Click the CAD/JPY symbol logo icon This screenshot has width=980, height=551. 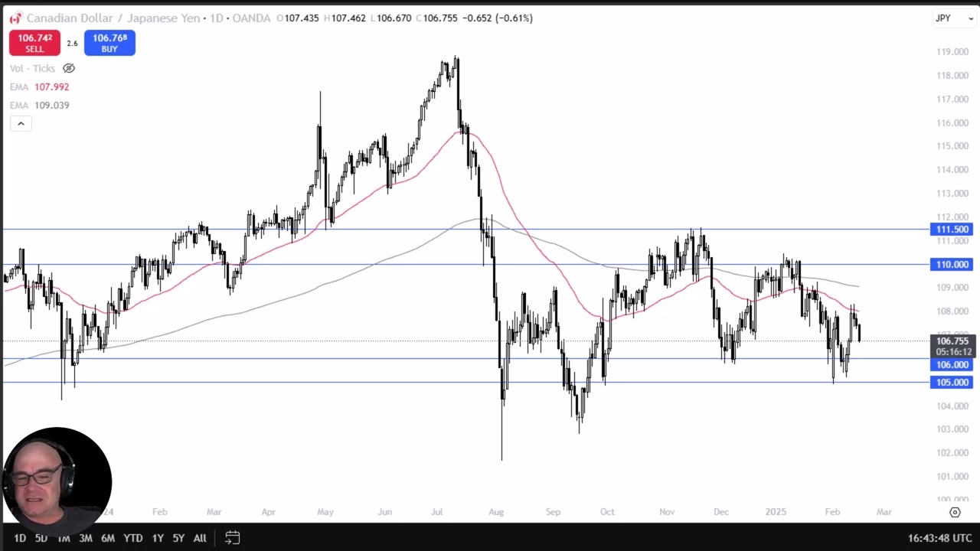click(x=15, y=18)
